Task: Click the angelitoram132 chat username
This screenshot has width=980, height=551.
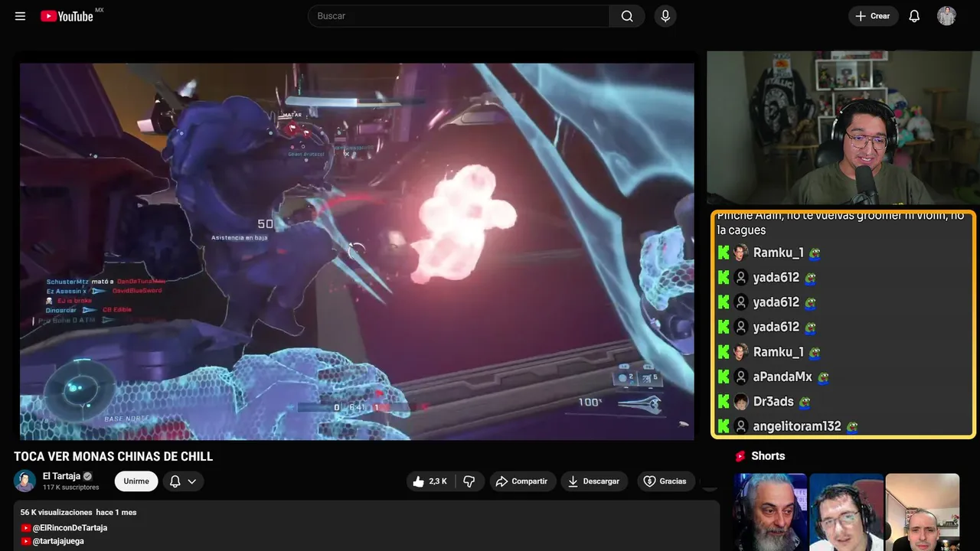Action: coord(797,426)
